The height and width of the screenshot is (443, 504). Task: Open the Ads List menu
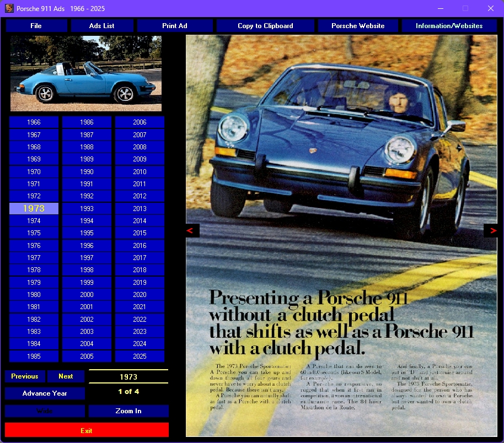(102, 26)
